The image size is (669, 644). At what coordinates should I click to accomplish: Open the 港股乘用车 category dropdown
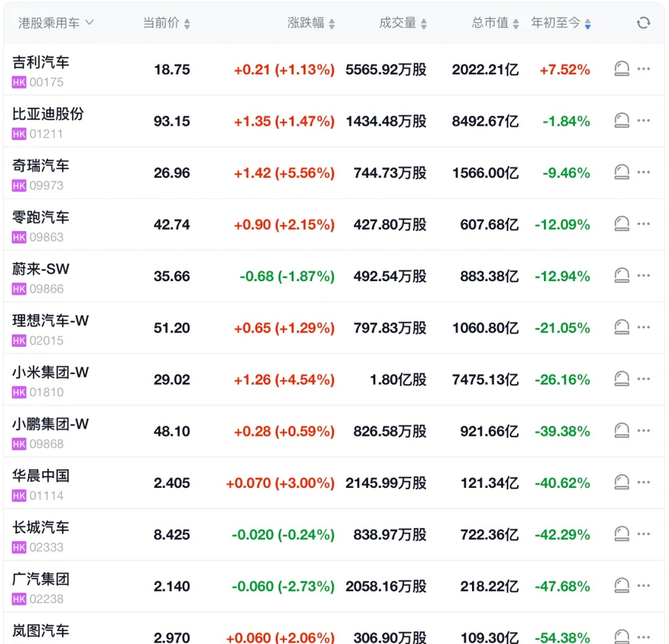tap(56, 23)
